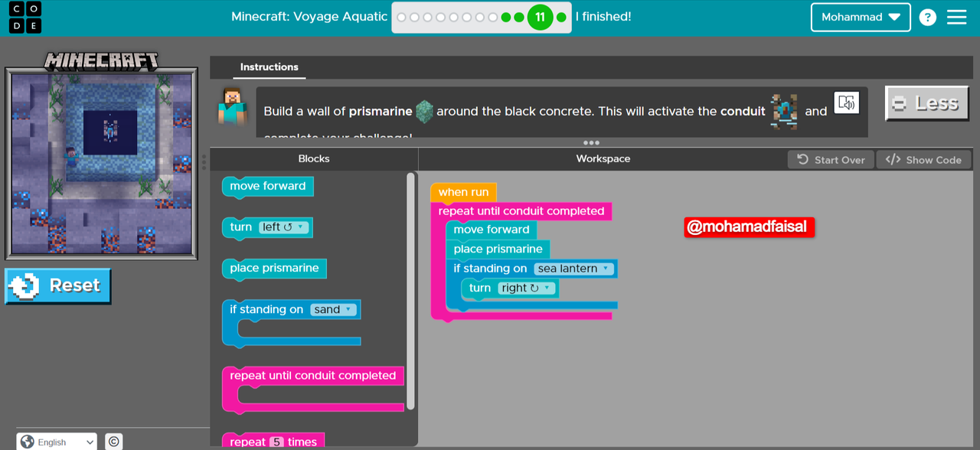
Task: Click the prismarine block icon in instructions
Action: click(424, 112)
